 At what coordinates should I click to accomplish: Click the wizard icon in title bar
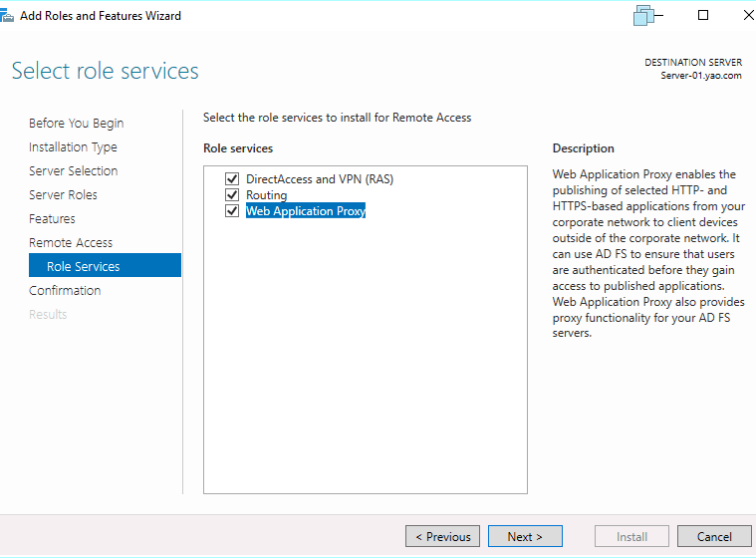7,16
